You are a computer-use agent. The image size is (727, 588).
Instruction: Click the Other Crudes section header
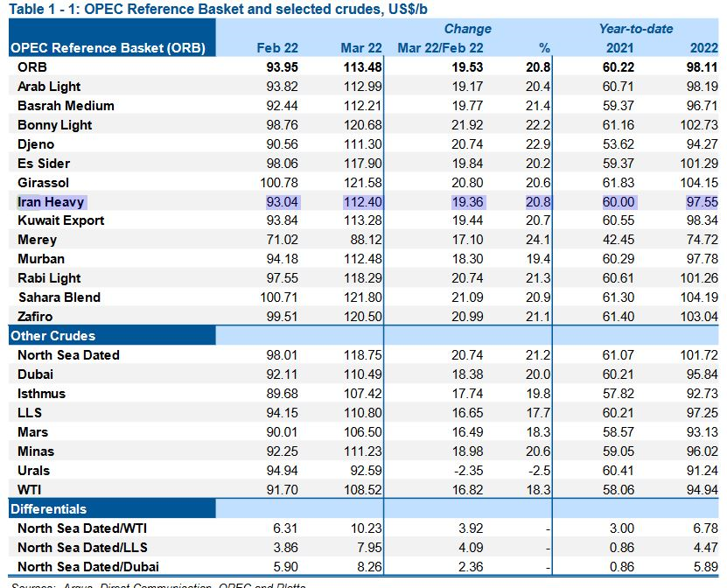(x=52, y=336)
